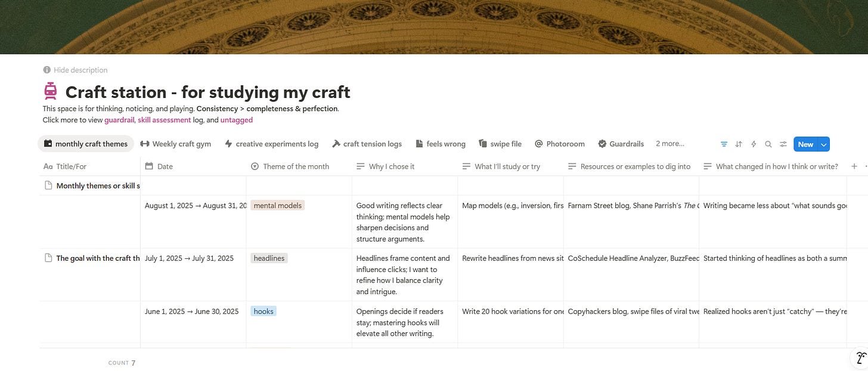Open the view settings sliders icon
This screenshot has height=371, width=868.
coord(783,144)
